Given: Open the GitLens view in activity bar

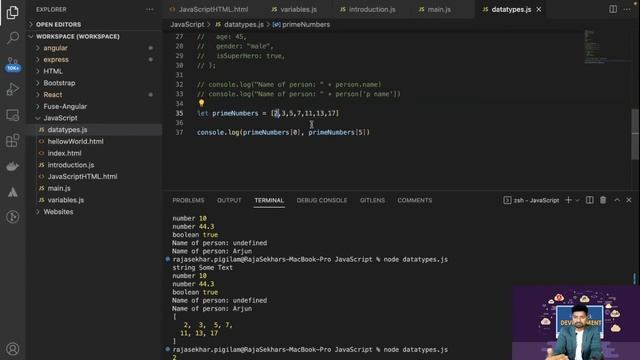Looking at the screenshot, I should (13, 217).
